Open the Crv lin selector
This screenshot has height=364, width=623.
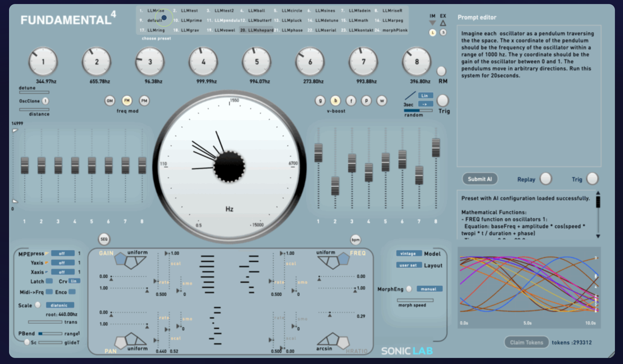75,281
